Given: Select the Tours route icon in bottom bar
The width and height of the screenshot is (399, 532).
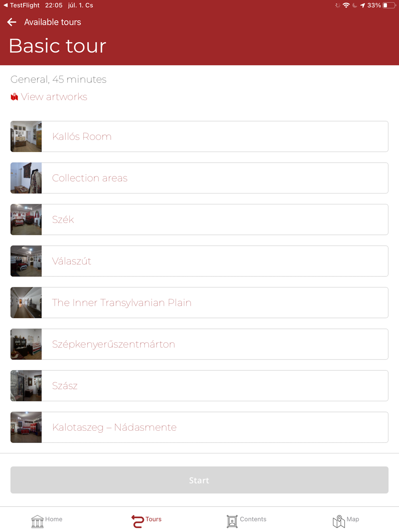Looking at the screenshot, I should click(x=138, y=521).
